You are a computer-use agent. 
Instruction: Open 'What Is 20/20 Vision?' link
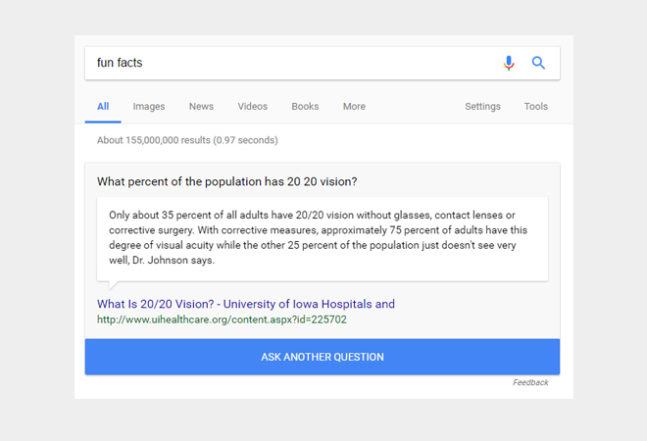coord(246,304)
